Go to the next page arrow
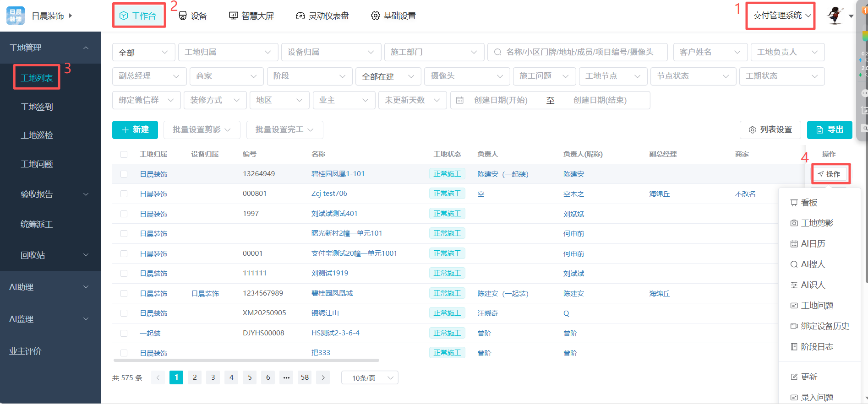Viewport: 868px width, 404px height. [x=323, y=377]
